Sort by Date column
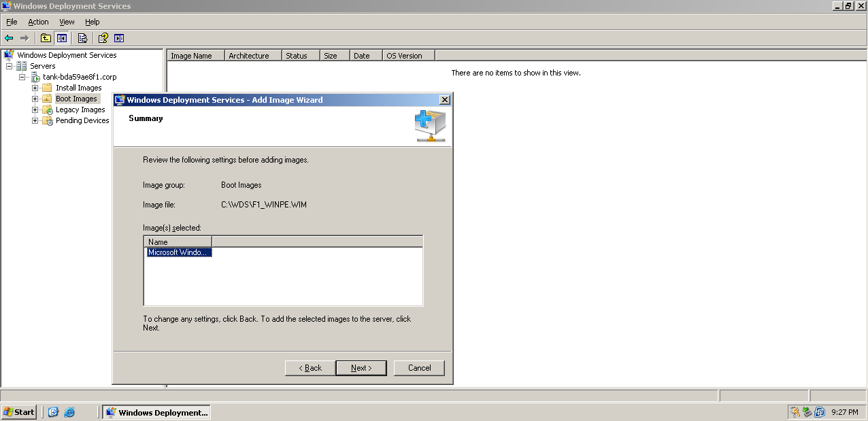Screen dimensions: 868x421 pos(366,56)
